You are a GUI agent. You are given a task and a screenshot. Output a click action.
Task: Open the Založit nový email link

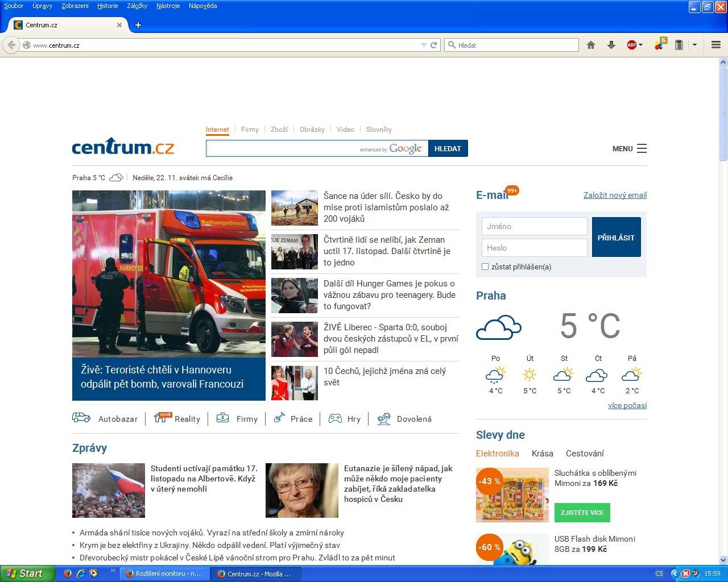615,195
